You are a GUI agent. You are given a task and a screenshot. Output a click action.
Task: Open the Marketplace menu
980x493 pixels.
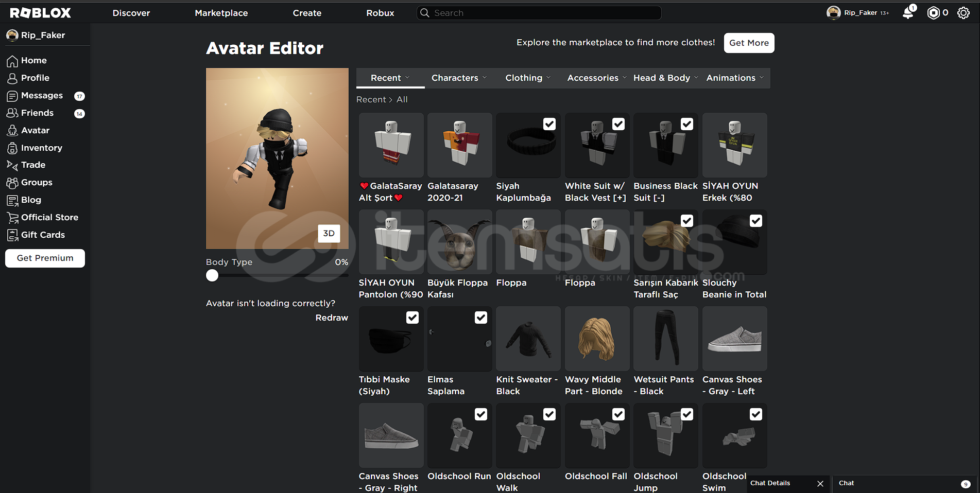[x=221, y=13]
